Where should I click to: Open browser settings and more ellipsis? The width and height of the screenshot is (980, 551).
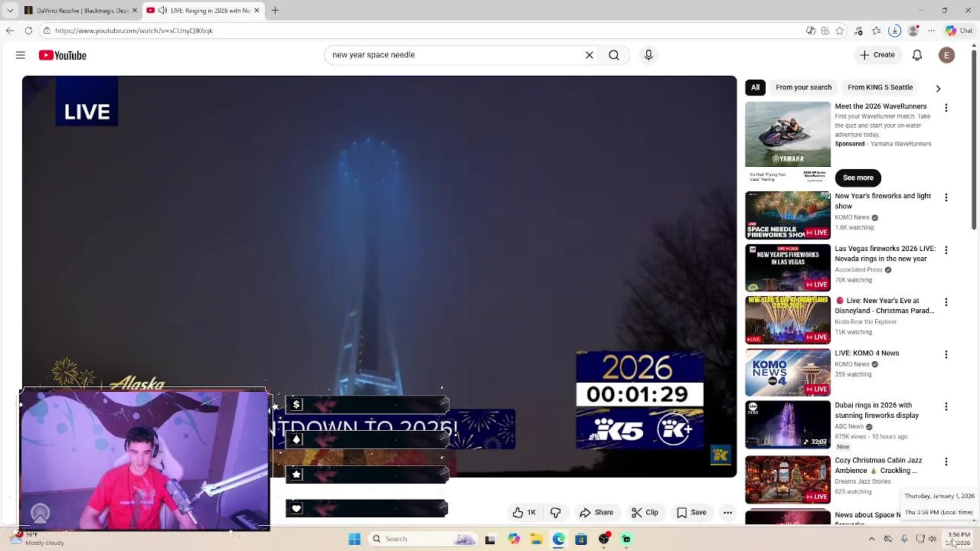pos(930,31)
